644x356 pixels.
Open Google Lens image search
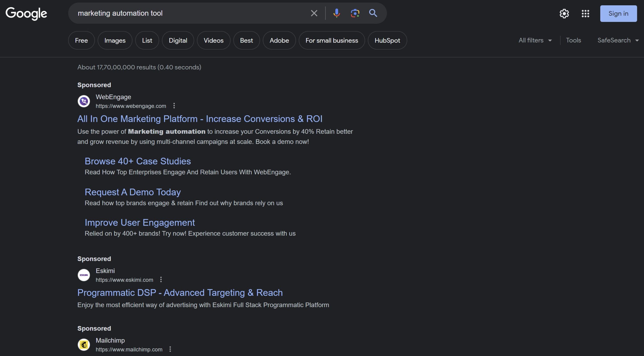(x=355, y=13)
